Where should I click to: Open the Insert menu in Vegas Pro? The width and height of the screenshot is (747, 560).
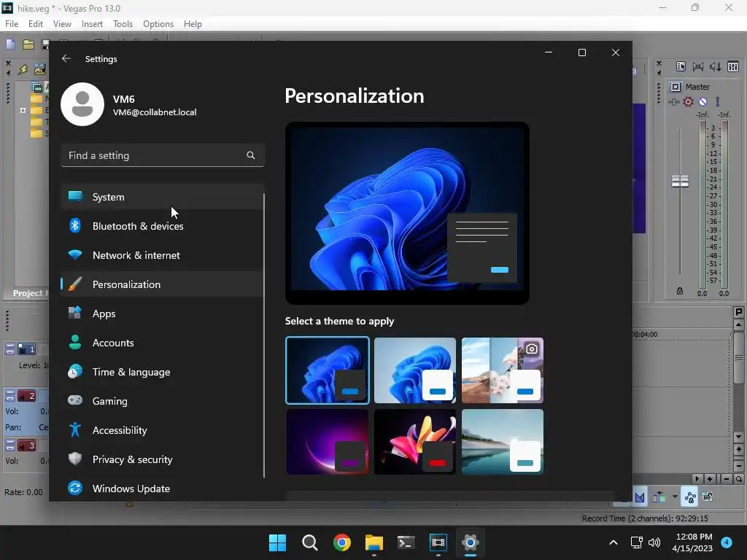click(x=92, y=24)
